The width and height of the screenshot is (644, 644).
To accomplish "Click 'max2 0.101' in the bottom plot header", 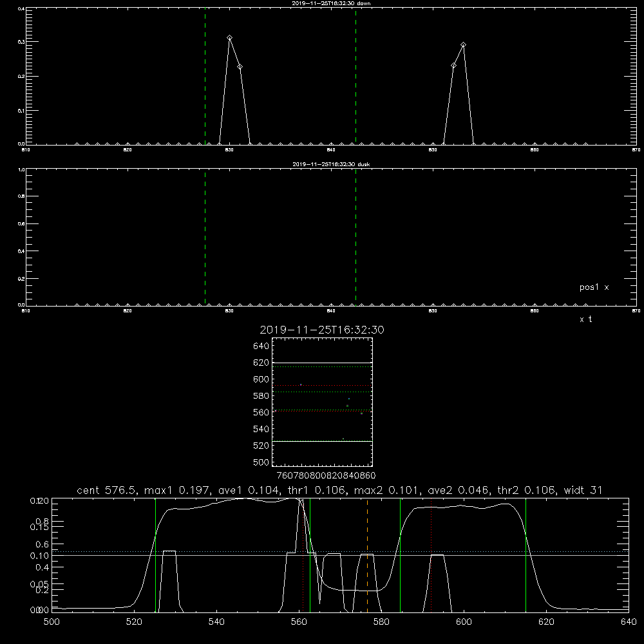I will (x=386, y=490).
